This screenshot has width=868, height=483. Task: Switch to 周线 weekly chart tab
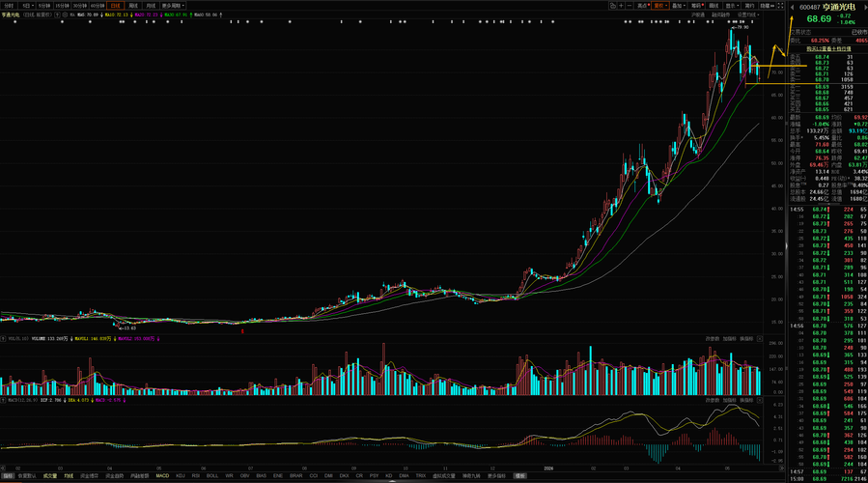point(133,6)
